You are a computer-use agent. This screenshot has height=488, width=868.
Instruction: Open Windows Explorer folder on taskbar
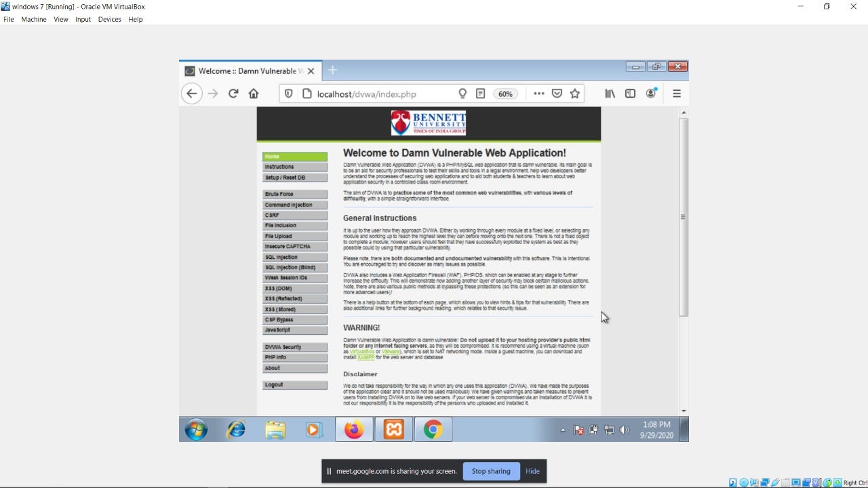[x=275, y=430]
